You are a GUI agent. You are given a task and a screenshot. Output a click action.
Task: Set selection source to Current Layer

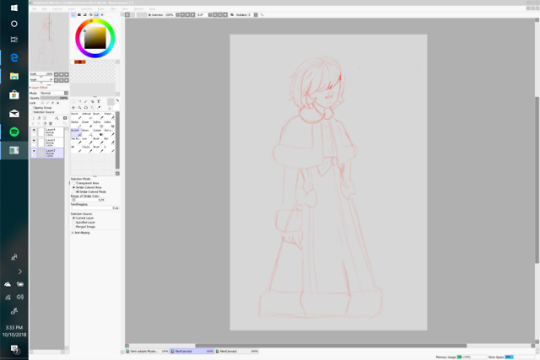[x=73, y=218]
